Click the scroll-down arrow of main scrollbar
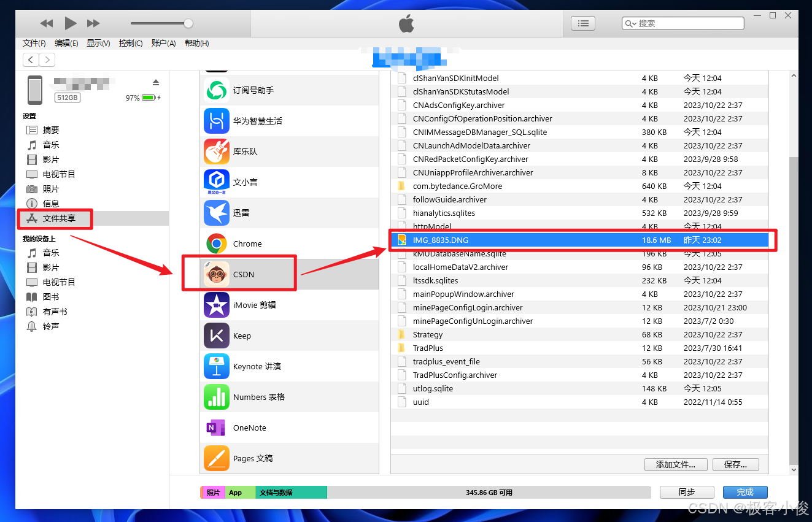 (793, 469)
